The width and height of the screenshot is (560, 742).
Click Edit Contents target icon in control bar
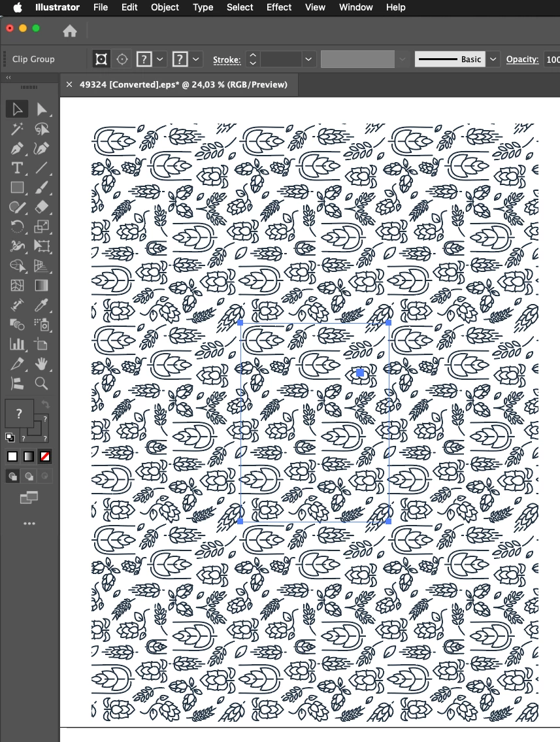[122, 59]
